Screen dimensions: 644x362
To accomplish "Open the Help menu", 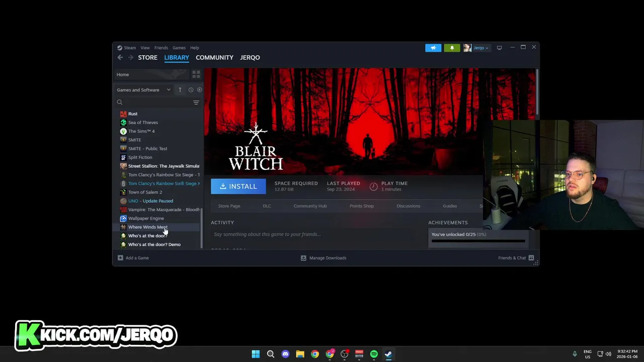I will 195,48.
